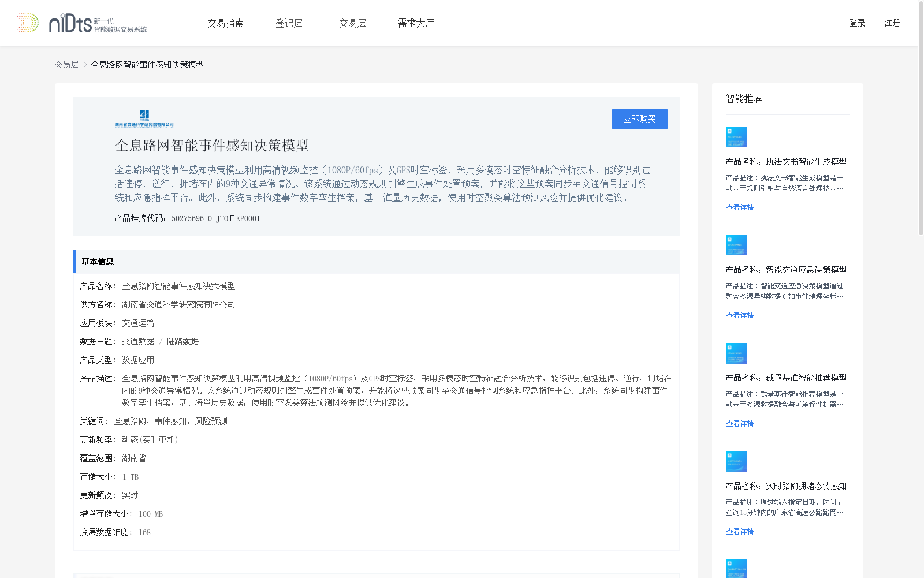Click supplier name 湖南省交通科学研究院有限公司
This screenshot has height=578, width=924.
coord(178,305)
